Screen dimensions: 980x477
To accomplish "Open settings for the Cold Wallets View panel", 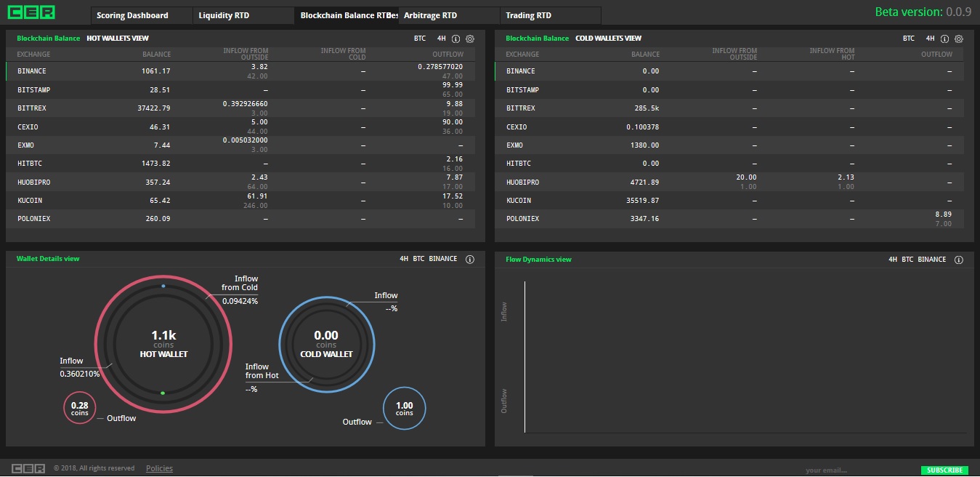I will [960, 39].
